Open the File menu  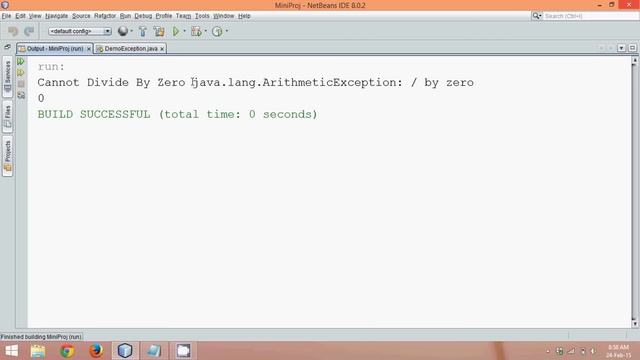[x=6, y=16]
